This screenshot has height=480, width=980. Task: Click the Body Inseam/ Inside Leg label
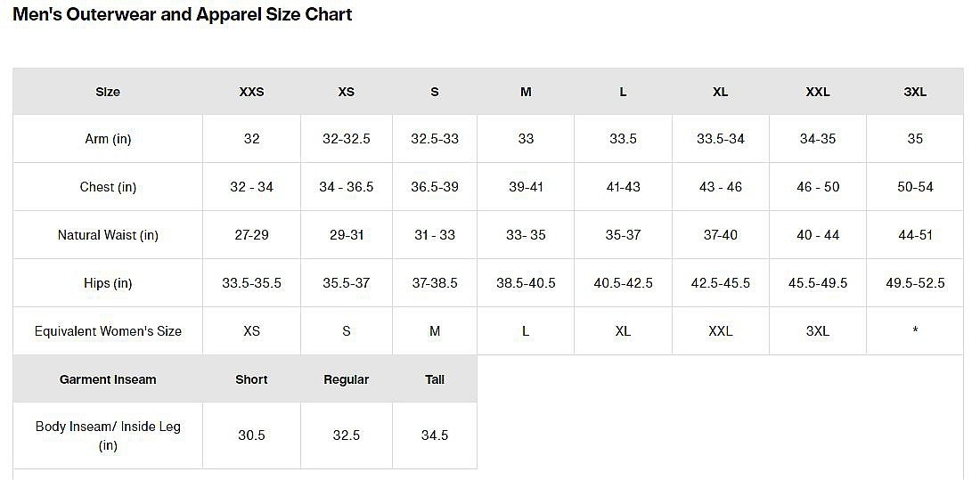(x=108, y=435)
